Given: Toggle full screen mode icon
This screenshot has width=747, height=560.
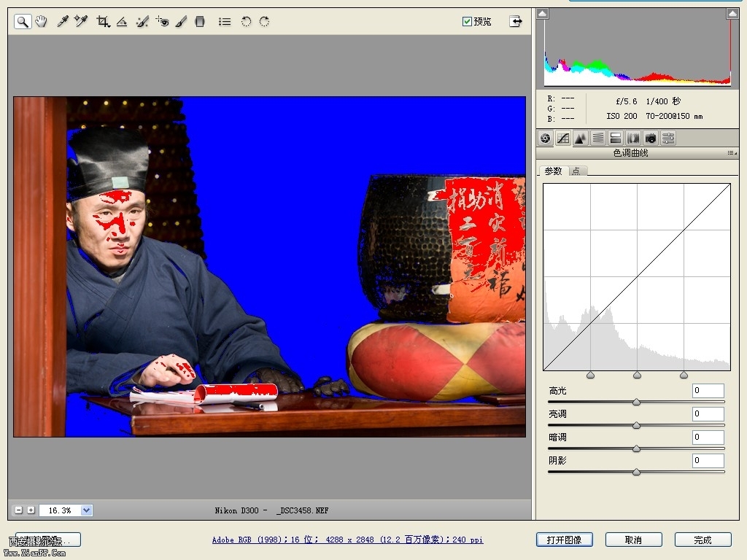Looking at the screenshot, I should coord(516,21).
